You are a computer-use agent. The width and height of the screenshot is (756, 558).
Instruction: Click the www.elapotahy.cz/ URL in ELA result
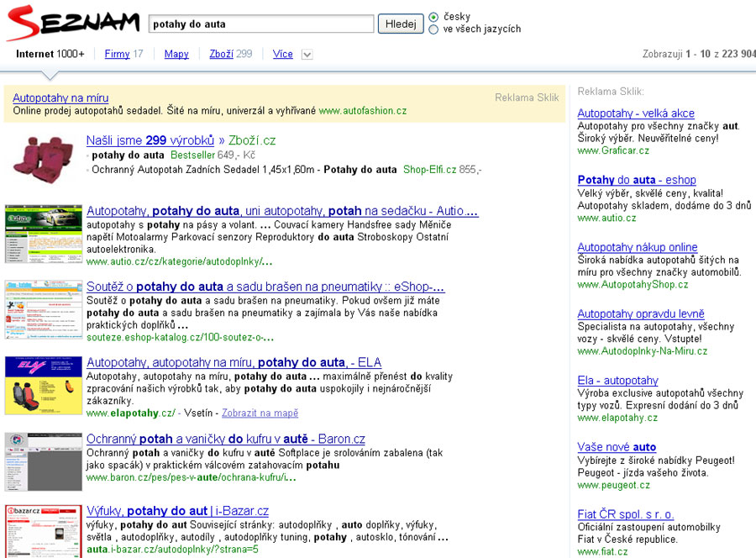pos(131,413)
